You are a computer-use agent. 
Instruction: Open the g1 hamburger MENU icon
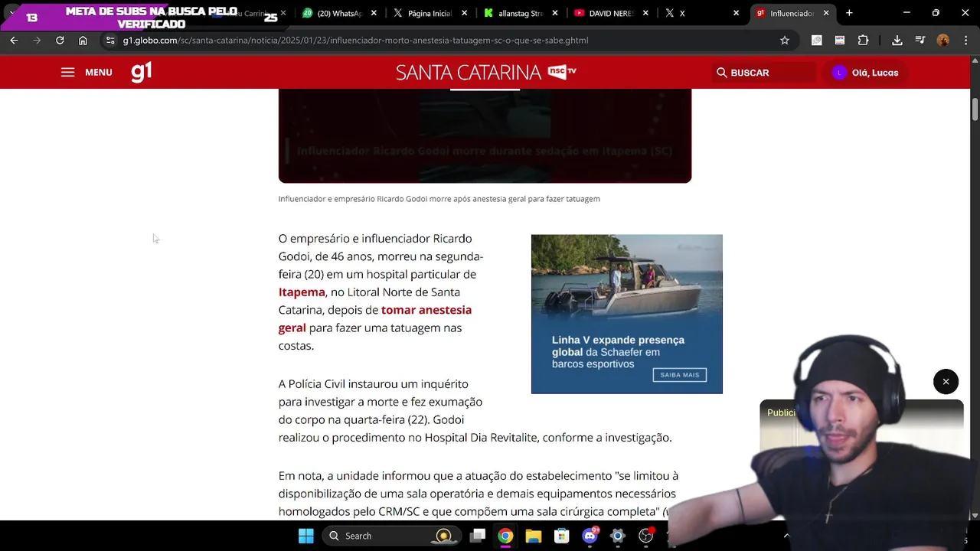pyautogui.click(x=68, y=72)
